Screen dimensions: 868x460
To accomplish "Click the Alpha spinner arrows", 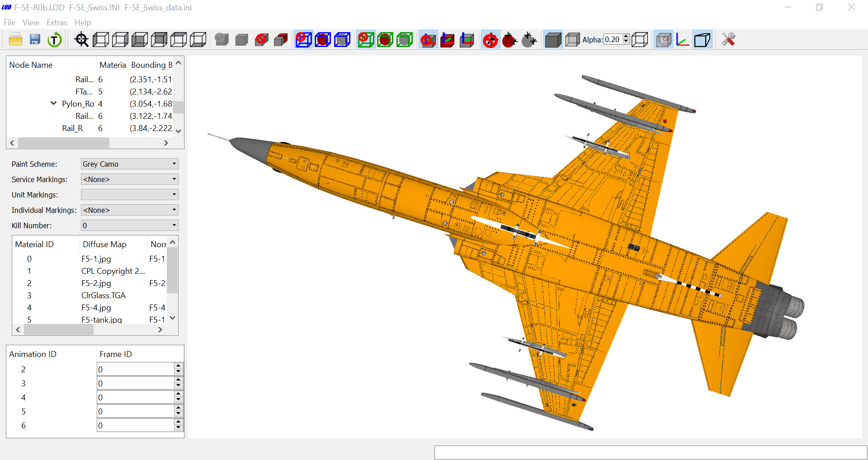I will tap(626, 39).
